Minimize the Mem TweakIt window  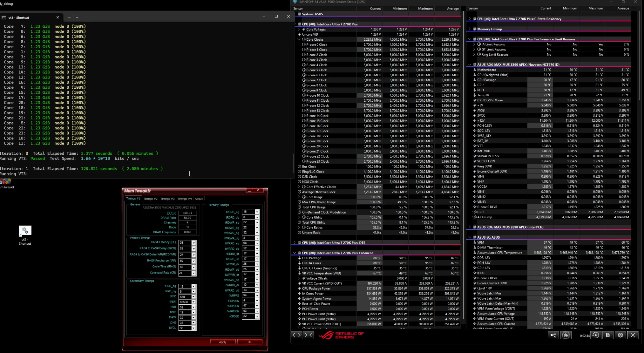[x=250, y=190]
